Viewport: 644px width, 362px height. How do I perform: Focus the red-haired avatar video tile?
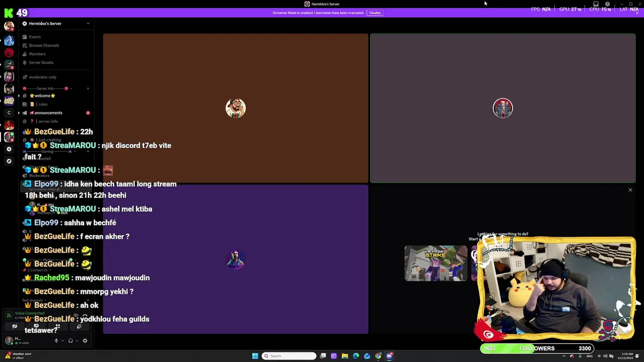(503, 108)
